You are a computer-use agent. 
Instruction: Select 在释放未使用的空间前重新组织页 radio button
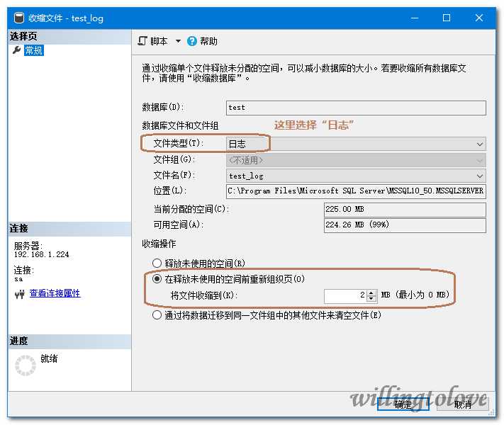tap(157, 279)
